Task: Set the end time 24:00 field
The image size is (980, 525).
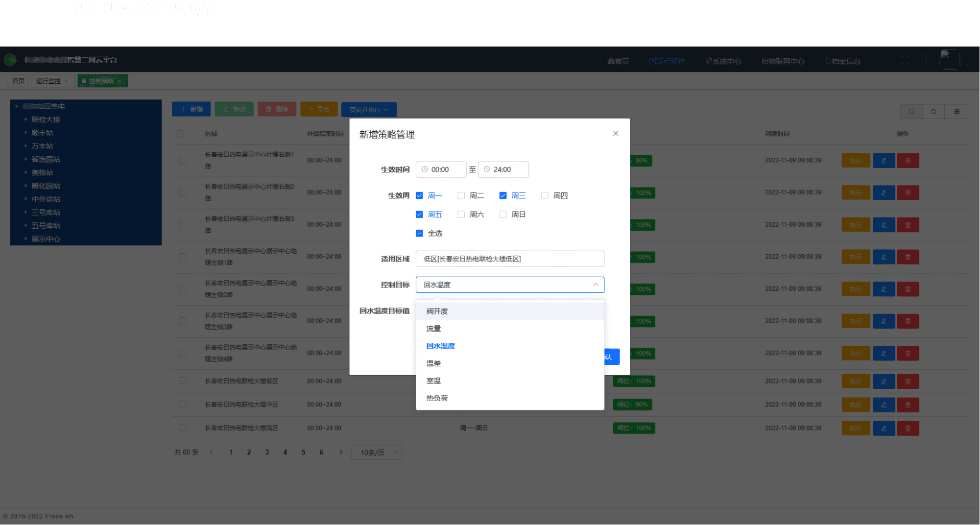Action: [503, 169]
